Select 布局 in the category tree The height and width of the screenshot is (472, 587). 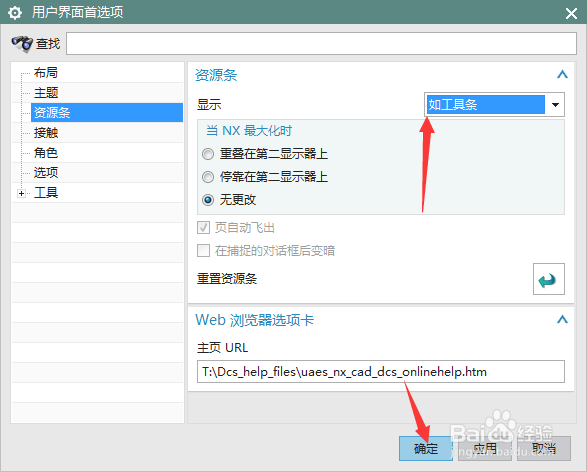pyautogui.click(x=46, y=72)
